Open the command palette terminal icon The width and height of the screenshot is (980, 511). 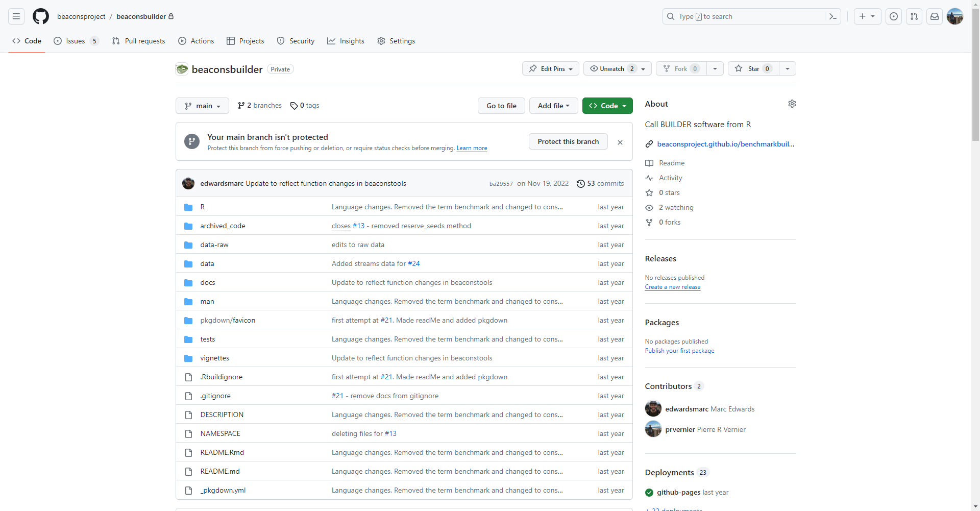coord(833,16)
